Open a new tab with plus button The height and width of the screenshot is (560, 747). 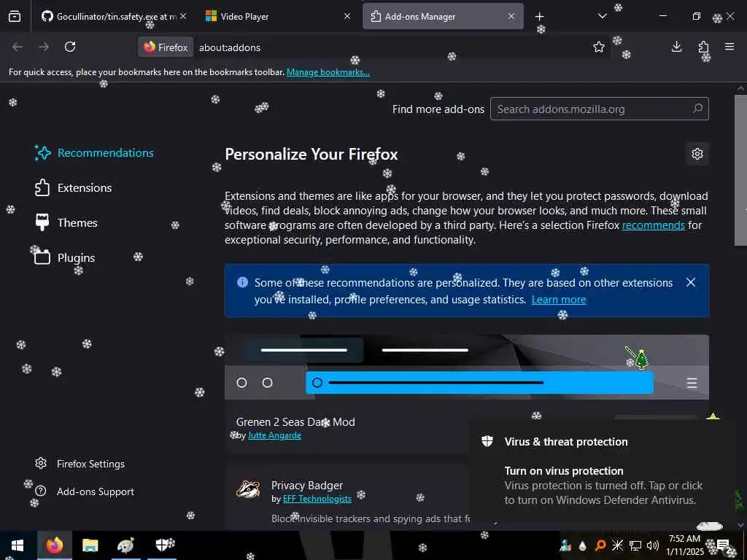(539, 17)
